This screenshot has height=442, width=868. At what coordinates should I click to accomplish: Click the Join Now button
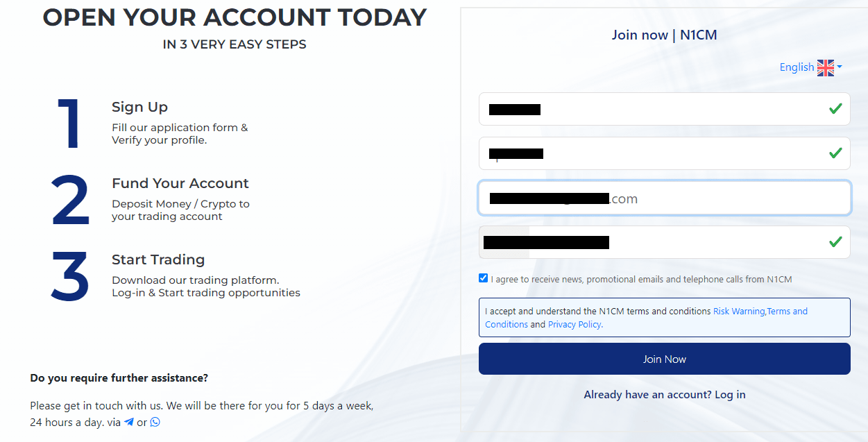(665, 359)
